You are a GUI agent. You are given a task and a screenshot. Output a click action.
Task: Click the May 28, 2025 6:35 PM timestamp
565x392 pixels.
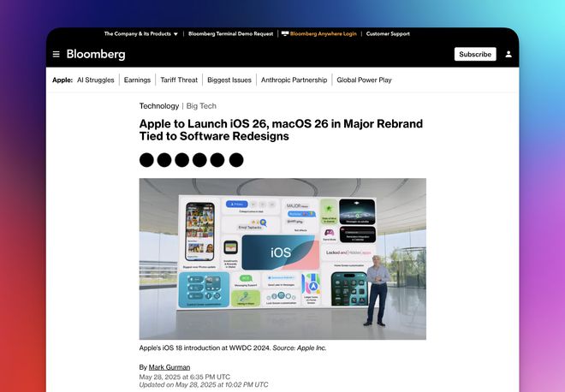[185, 377]
